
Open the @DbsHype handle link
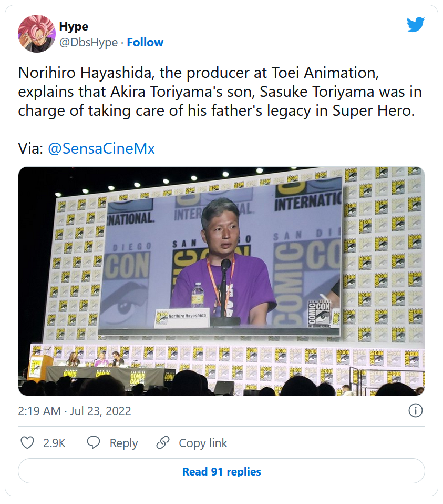pyautogui.click(x=88, y=42)
